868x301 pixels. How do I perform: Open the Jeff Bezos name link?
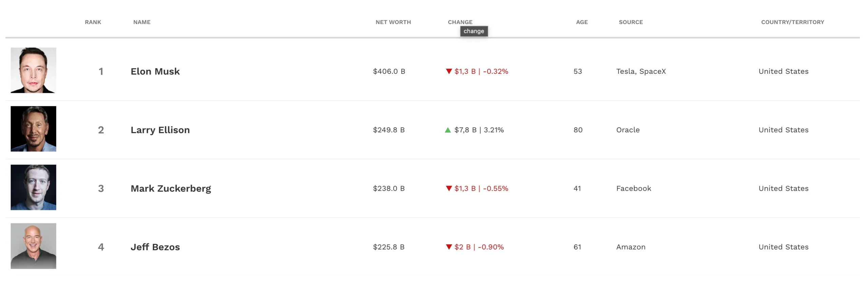click(x=155, y=247)
